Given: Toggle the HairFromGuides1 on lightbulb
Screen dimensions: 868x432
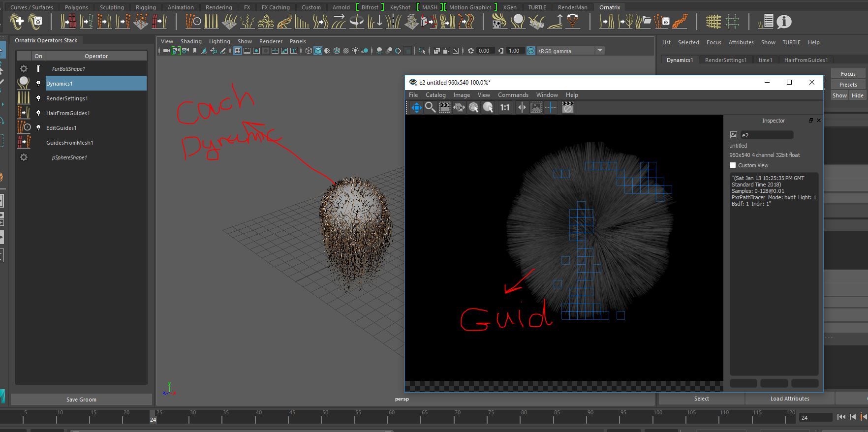Looking at the screenshot, I should 38,113.
